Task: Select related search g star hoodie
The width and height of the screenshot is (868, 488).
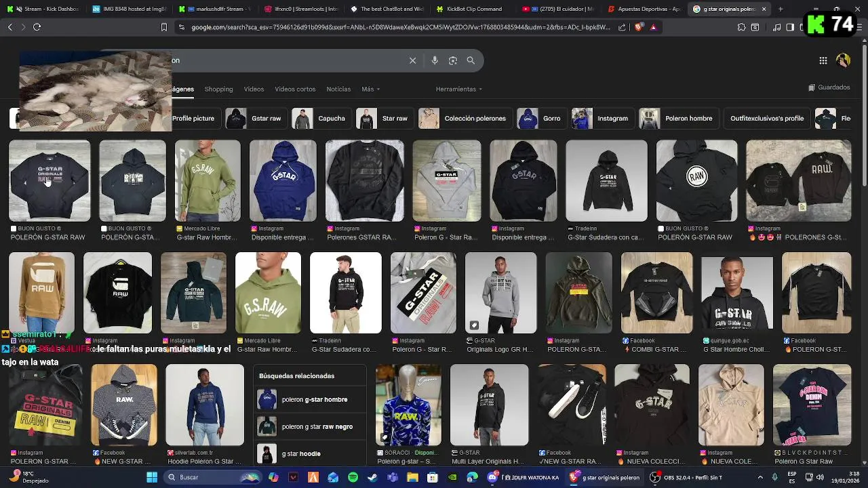Action: point(311,453)
